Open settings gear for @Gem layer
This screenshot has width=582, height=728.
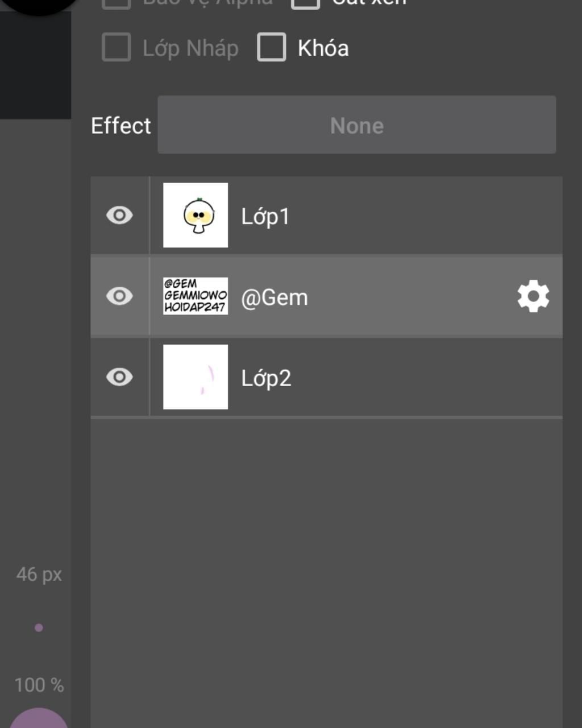[x=533, y=296]
